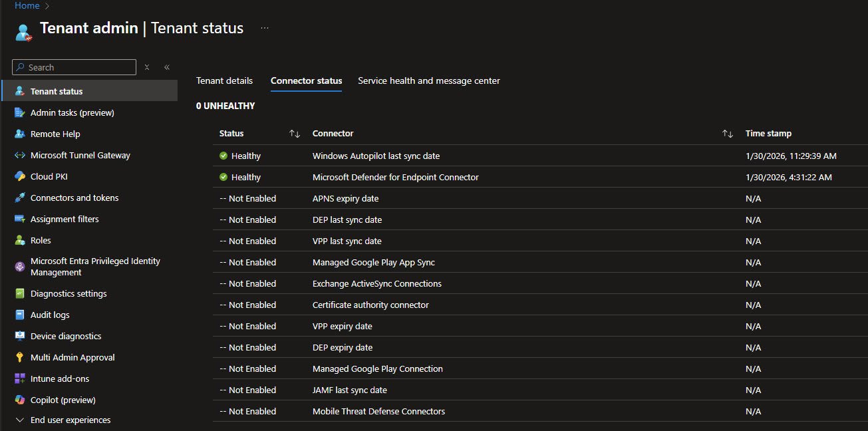Open the Copilot (preview) icon
This screenshot has height=431, width=868.
(19, 400)
